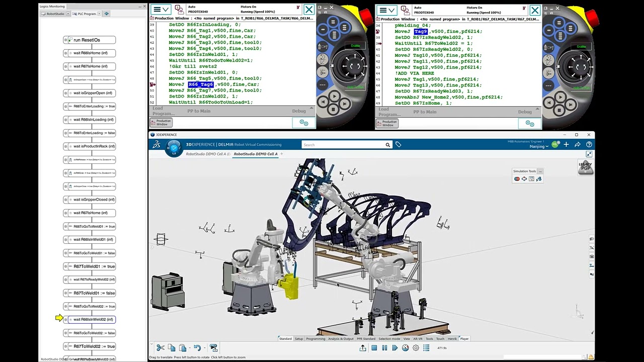Image resolution: width=644 pixels, height=362 pixels.
Task: Add a new tab with plus button
Action: [282, 154]
